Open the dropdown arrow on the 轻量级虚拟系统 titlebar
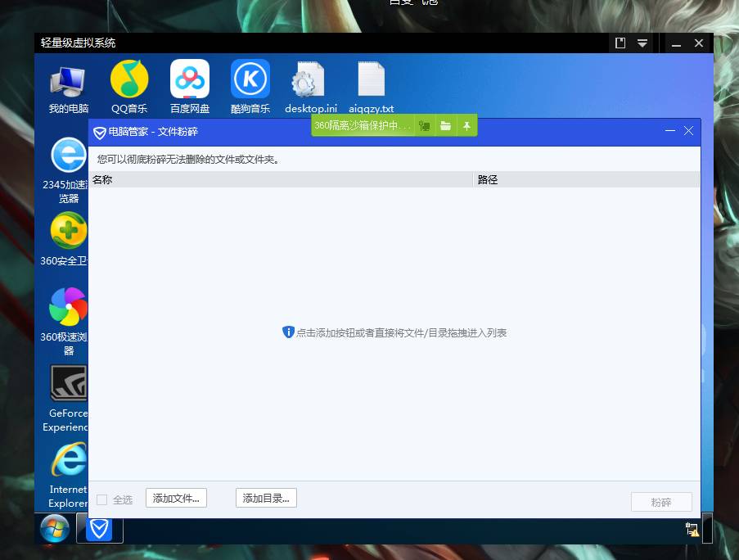 pyautogui.click(x=642, y=43)
